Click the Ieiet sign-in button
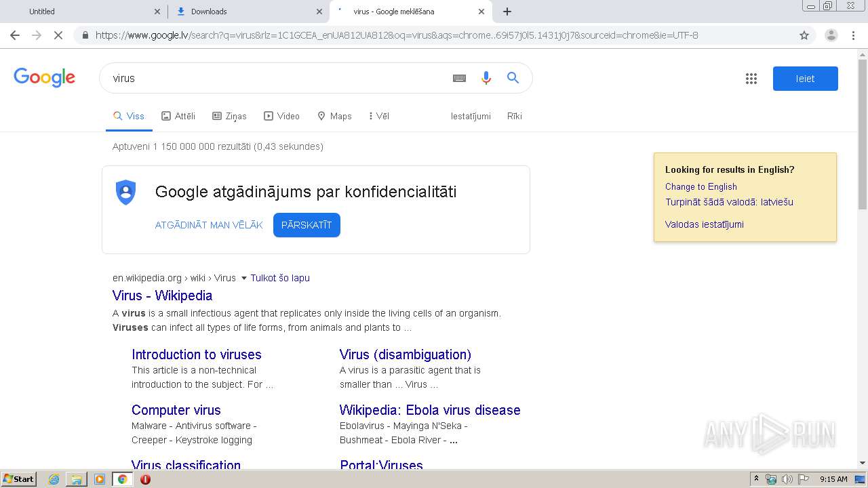The width and height of the screenshot is (868, 488). pos(805,79)
